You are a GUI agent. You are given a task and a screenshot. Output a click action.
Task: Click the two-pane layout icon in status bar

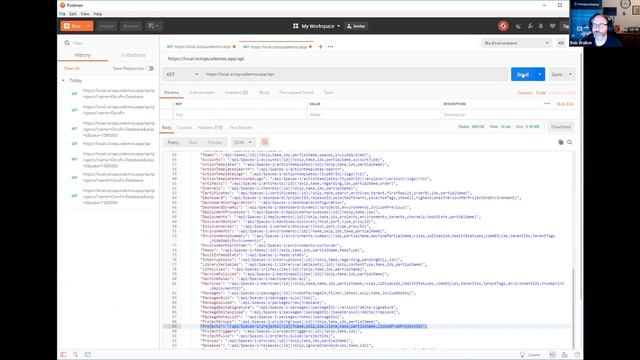pyautogui.click(x=553, y=355)
